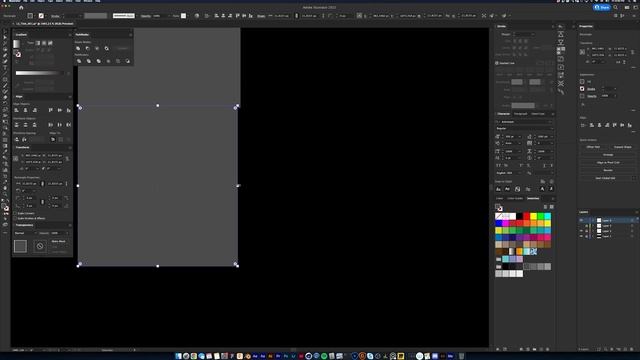Toggle visibility eye of the highlighted layer

pyautogui.click(x=581, y=220)
